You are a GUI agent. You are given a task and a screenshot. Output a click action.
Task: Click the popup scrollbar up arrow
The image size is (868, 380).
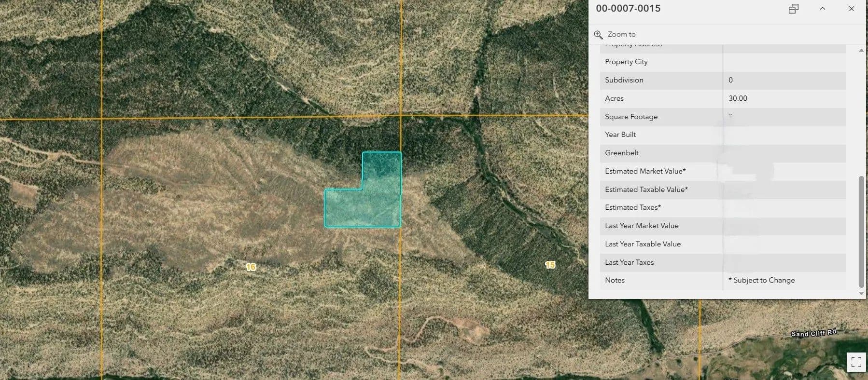pyautogui.click(x=861, y=51)
